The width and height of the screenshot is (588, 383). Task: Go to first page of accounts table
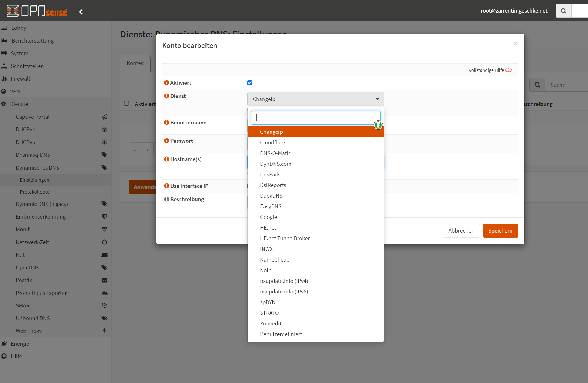[x=135, y=150]
